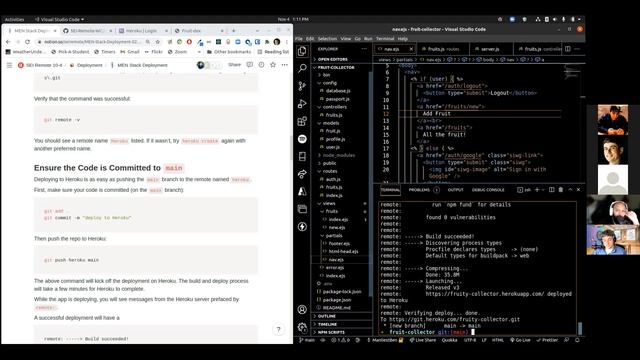The width and height of the screenshot is (640, 360).
Task: Open the Extensions view in VS Code
Action: pos(302,121)
